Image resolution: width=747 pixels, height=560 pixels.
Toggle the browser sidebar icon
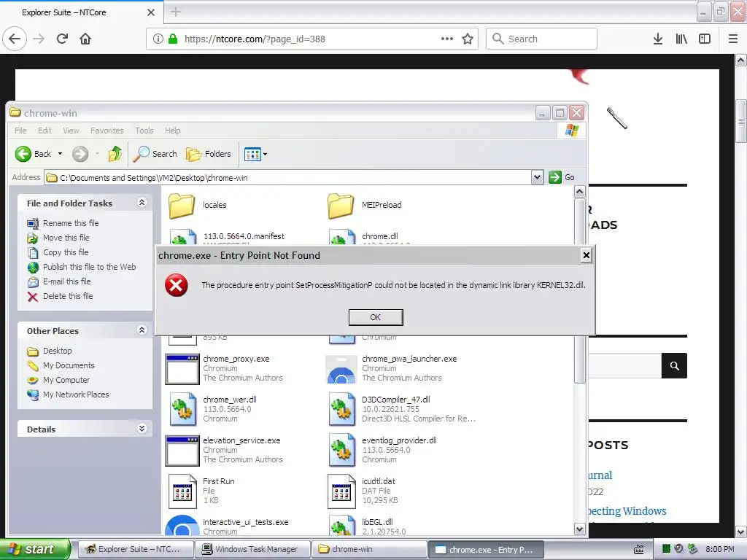[705, 39]
